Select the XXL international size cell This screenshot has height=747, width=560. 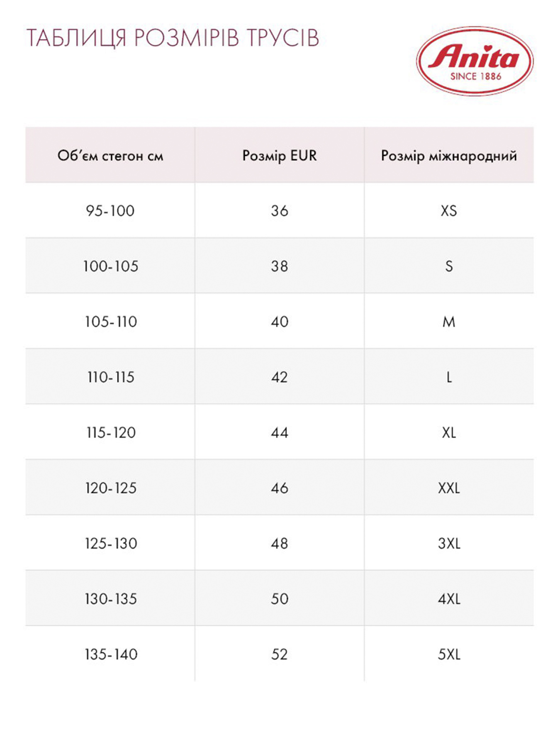pos(449,488)
